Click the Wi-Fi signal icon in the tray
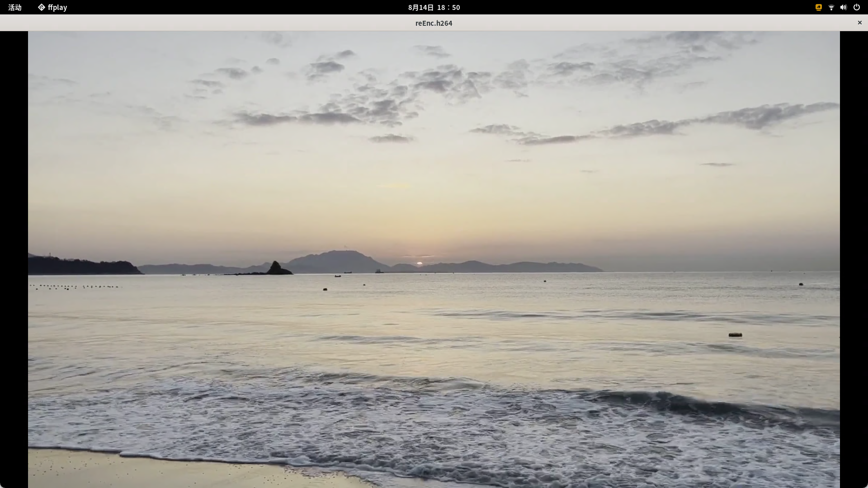 (831, 7)
